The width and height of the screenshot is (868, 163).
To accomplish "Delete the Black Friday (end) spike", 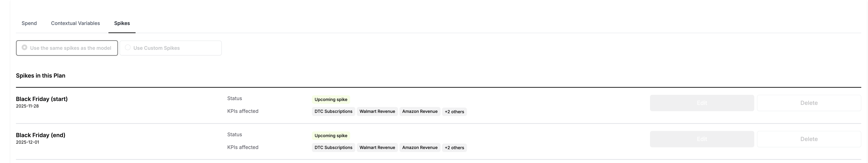I will (809, 139).
